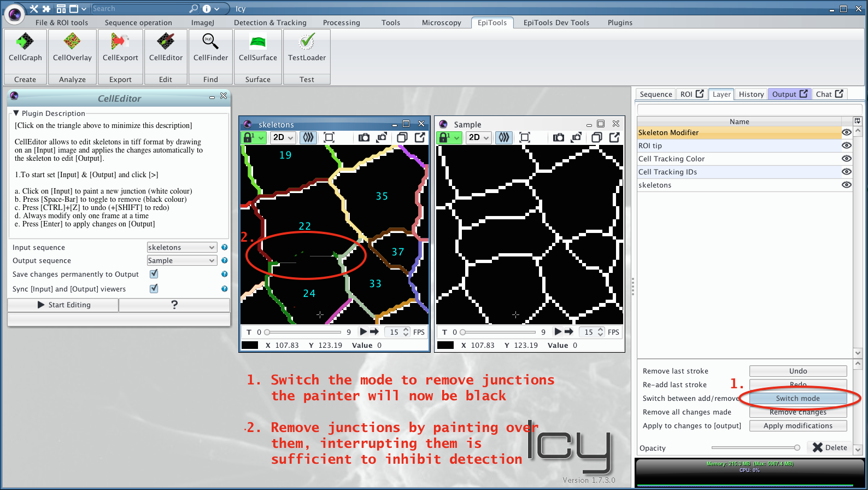The image size is (868, 490).
Task: Uncheck Save changes permanently to Output
Action: tap(154, 274)
